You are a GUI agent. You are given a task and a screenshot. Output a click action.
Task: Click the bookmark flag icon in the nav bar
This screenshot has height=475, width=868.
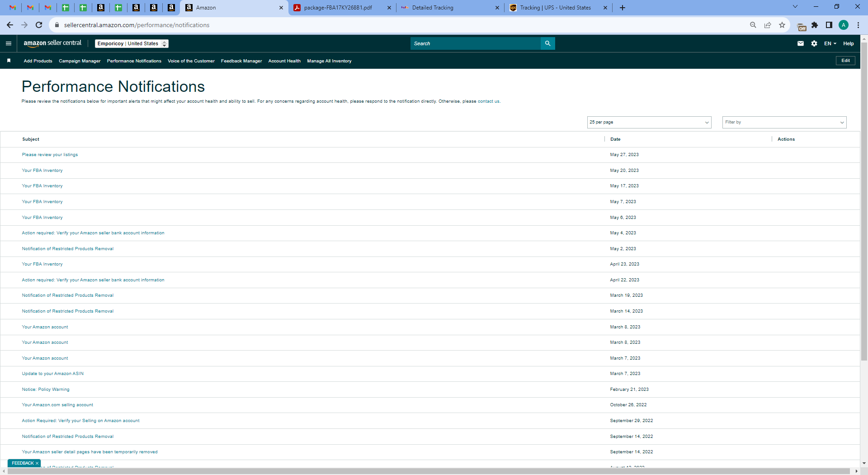(x=9, y=61)
